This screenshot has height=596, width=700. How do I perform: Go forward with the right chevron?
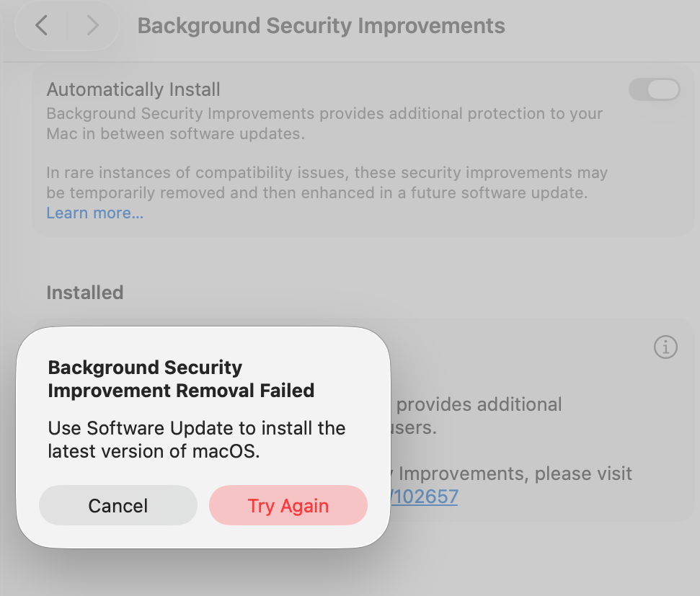(92, 26)
